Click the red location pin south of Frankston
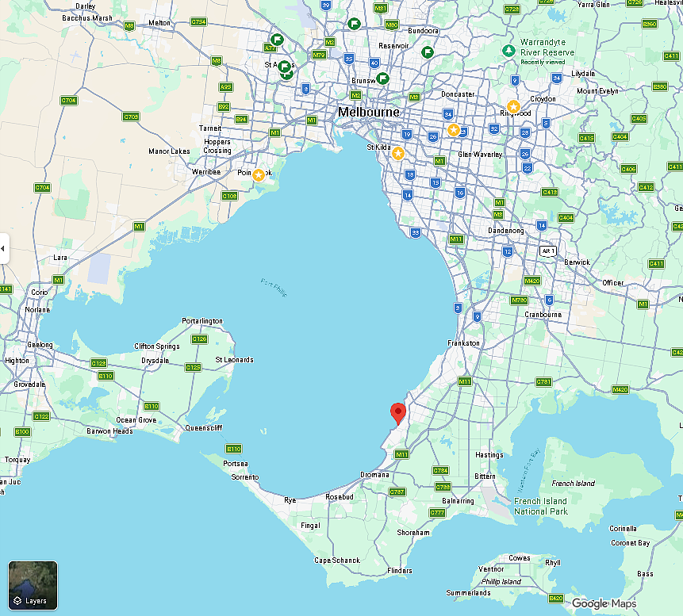This screenshot has width=683, height=616. pyautogui.click(x=398, y=414)
